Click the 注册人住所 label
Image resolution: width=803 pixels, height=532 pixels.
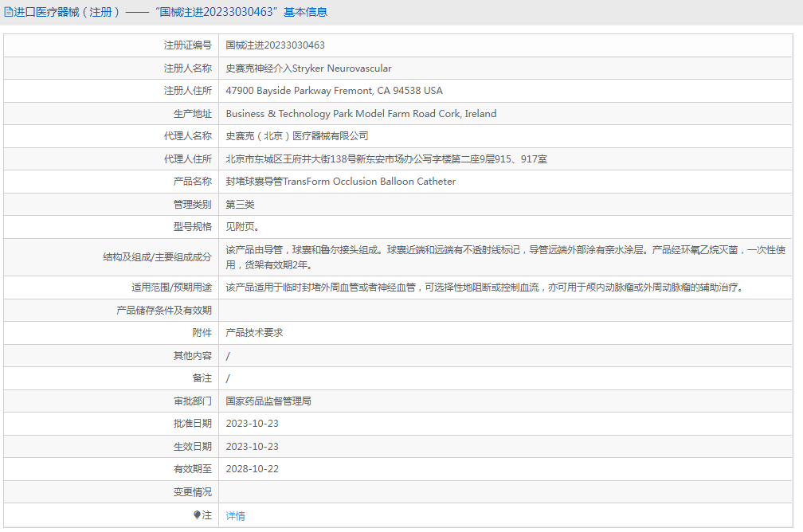[187, 91]
